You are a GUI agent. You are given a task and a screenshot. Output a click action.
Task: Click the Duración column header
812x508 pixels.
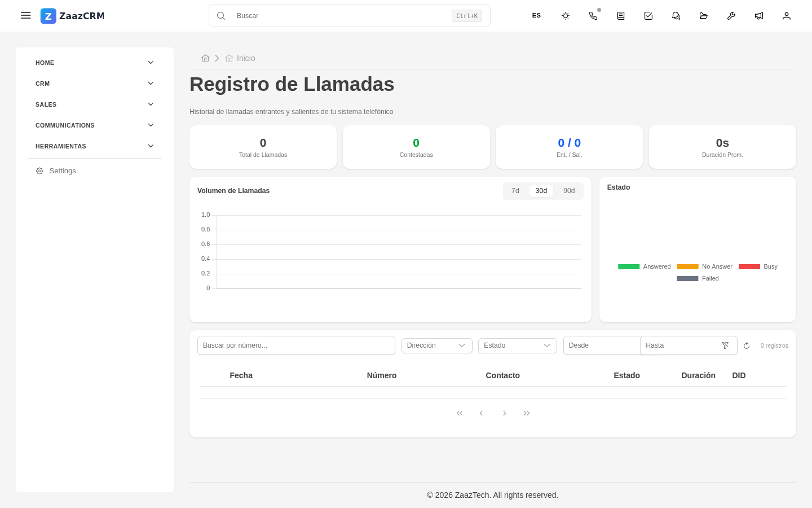pos(698,375)
